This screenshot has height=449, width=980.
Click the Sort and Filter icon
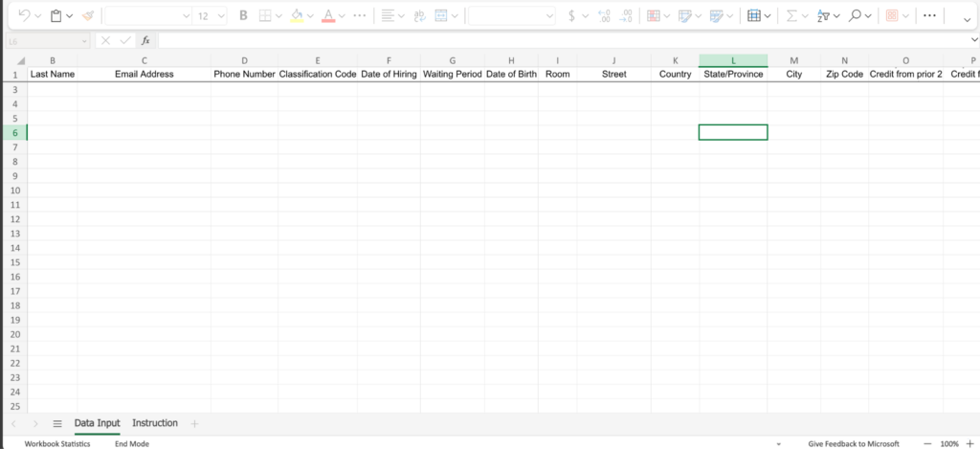tap(823, 15)
